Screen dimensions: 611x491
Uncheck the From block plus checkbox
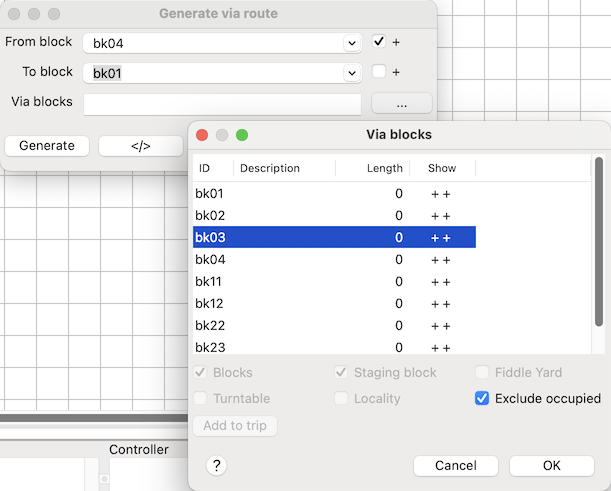[x=379, y=42]
